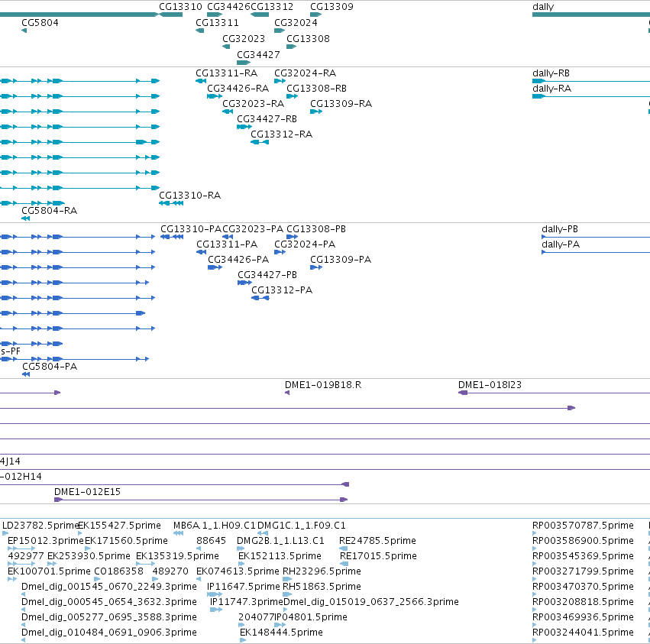Click EST EK155427.5prime
The width and height of the screenshot is (650, 644).
click(x=119, y=526)
